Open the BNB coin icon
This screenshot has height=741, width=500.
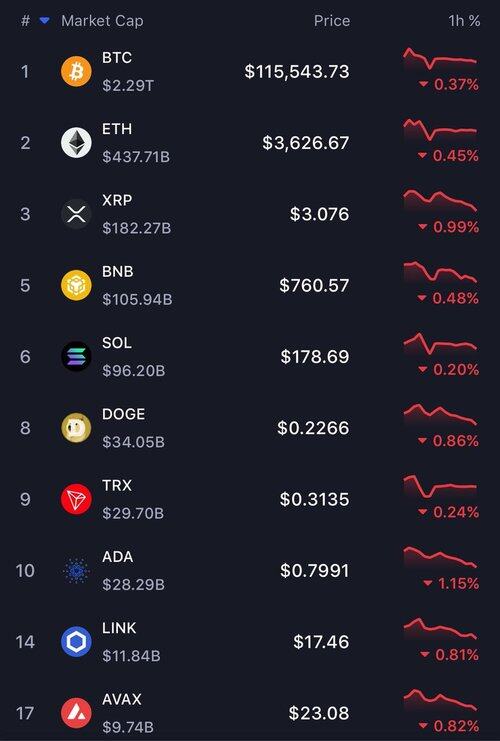click(x=76, y=285)
